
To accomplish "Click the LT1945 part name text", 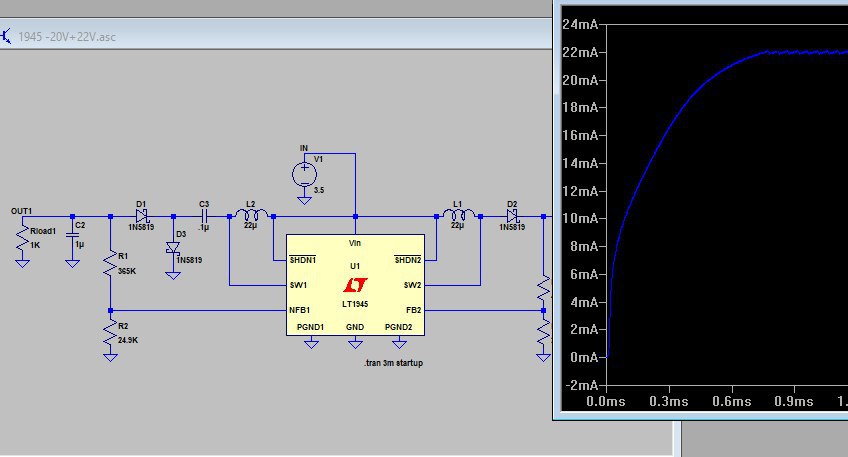I will pos(355,304).
